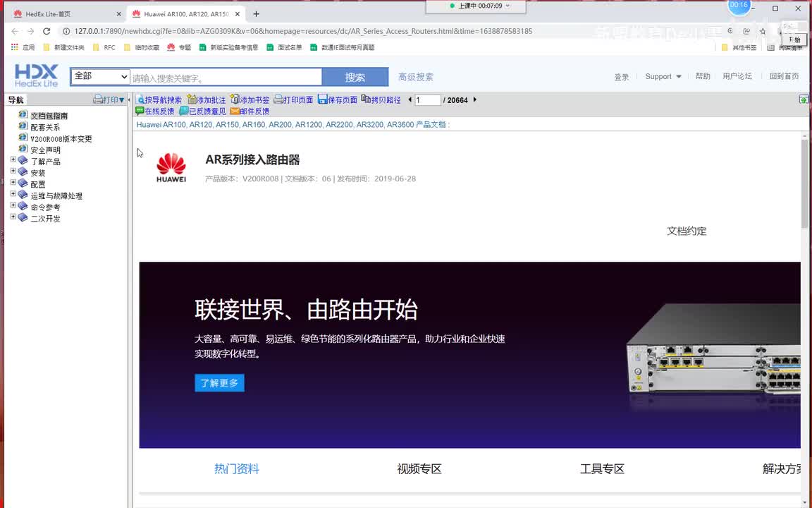Switch to the Huawei AR100 browser tab

(x=185, y=14)
